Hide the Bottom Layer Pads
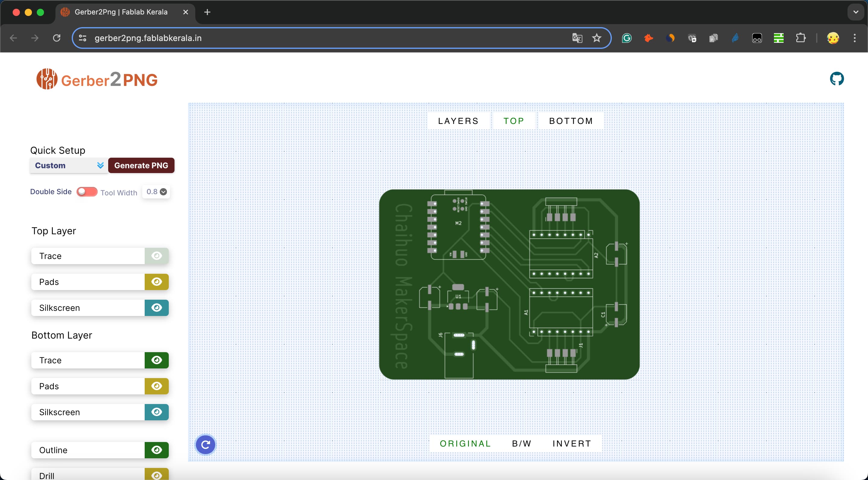This screenshot has width=868, height=480. (157, 386)
